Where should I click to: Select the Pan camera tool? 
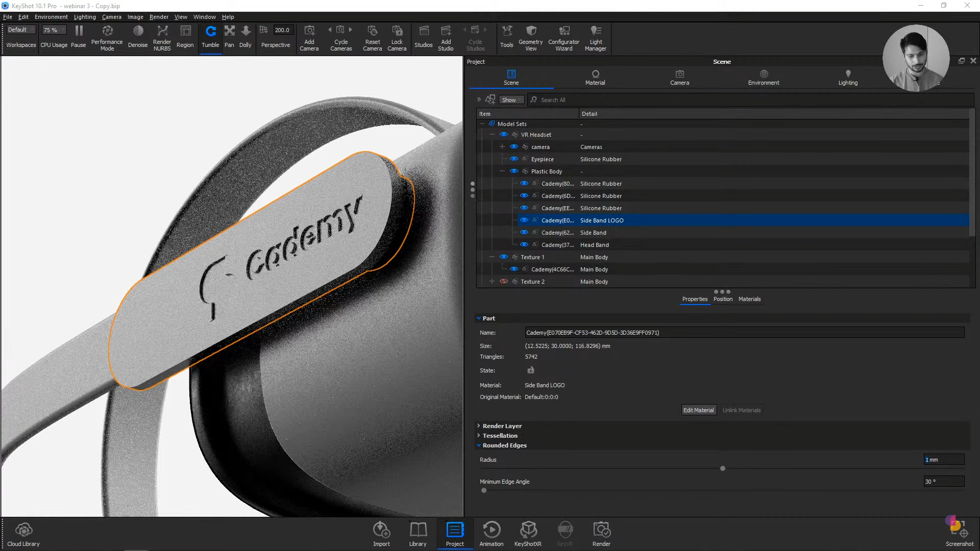pyautogui.click(x=230, y=37)
